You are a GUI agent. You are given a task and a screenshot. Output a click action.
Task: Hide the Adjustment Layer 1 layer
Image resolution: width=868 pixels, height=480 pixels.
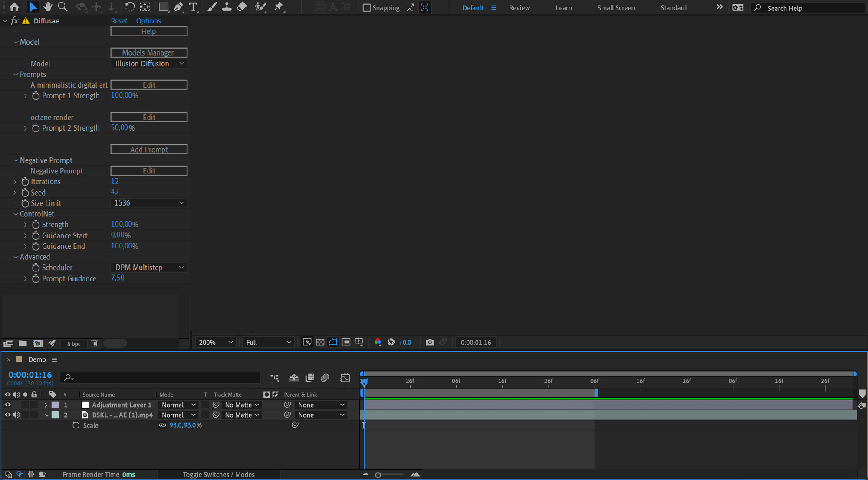[x=7, y=405]
